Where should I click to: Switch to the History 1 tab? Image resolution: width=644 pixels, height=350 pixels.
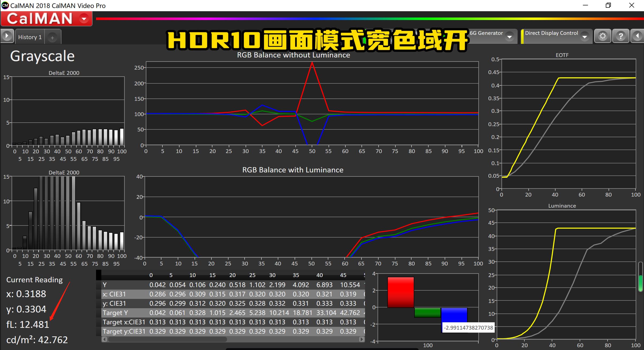click(29, 37)
